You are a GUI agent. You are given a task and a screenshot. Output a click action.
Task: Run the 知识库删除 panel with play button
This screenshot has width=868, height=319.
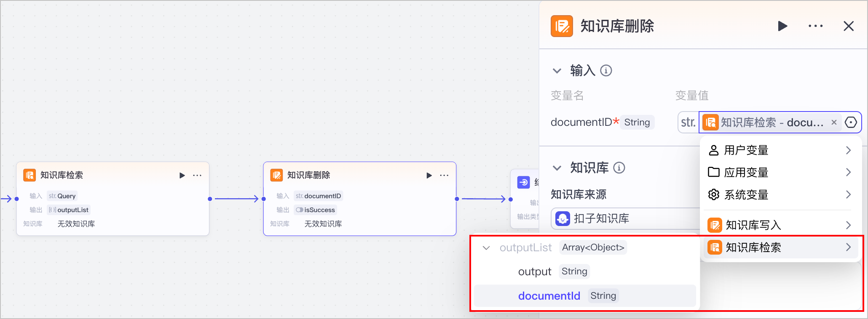point(782,26)
